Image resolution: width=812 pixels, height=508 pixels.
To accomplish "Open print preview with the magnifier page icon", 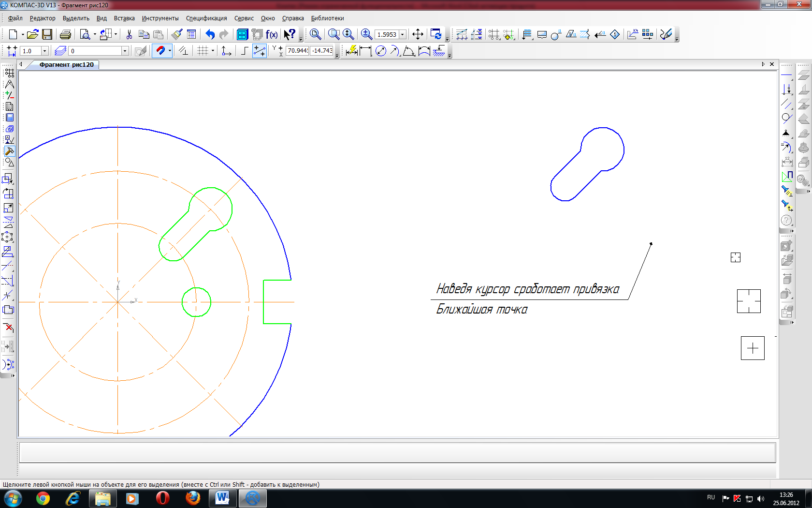I will (x=85, y=34).
